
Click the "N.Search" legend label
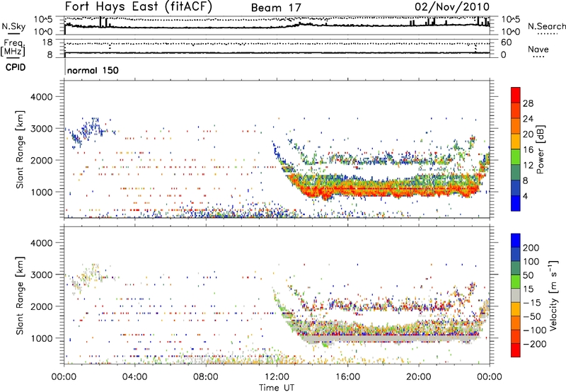[x=546, y=26]
